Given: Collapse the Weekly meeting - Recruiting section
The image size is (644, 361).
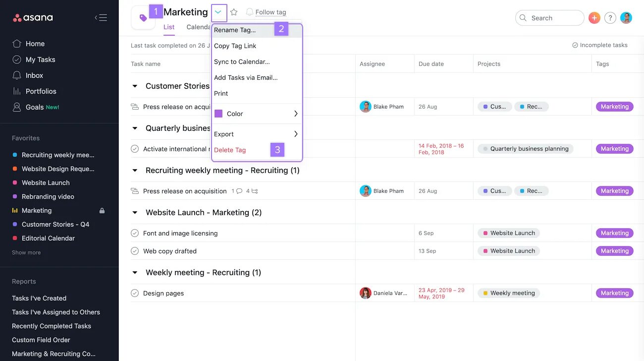Looking at the screenshot, I should [134, 272].
